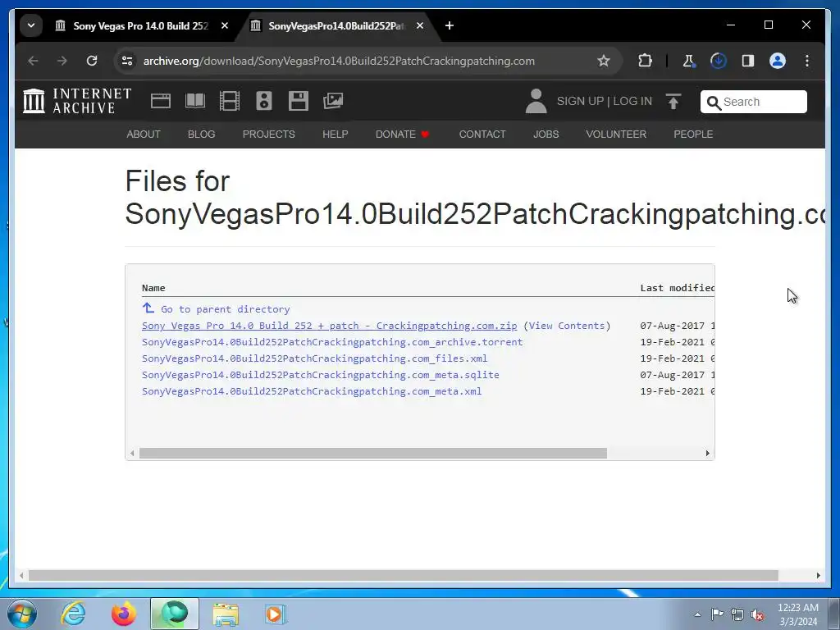Open the Action Center flag icon
Image resolution: width=840 pixels, height=630 pixels.
[x=717, y=614]
